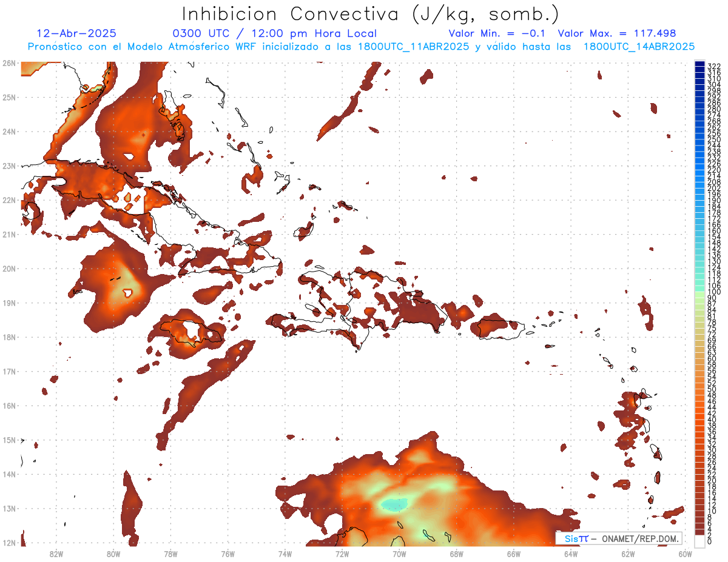Click the 78W longitude label
The width and height of the screenshot is (728, 562).
tap(170, 554)
